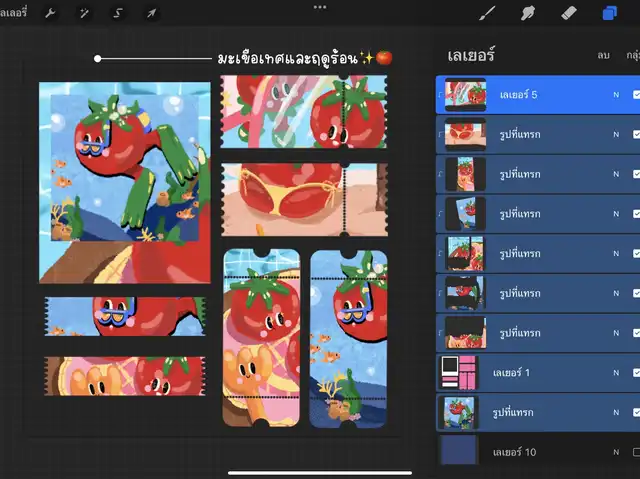Open the Actions wrench menu

[x=50, y=13]
